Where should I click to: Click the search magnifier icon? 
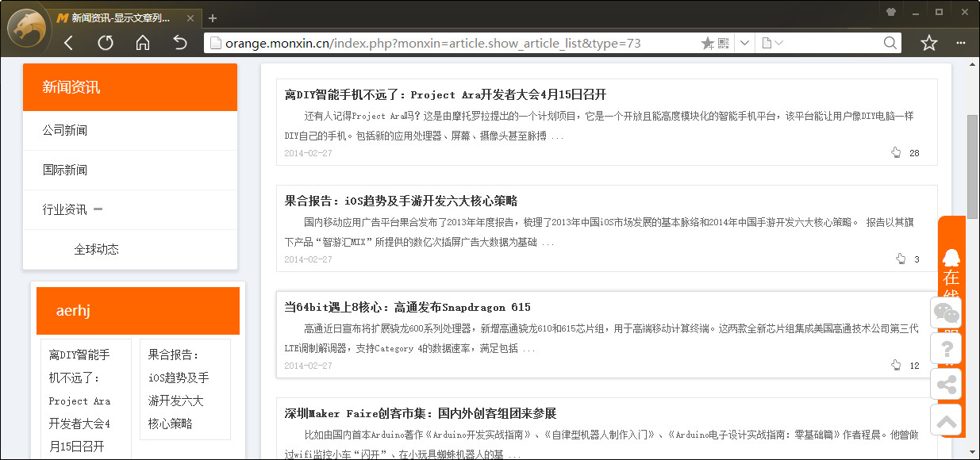[x=890, y=43]
